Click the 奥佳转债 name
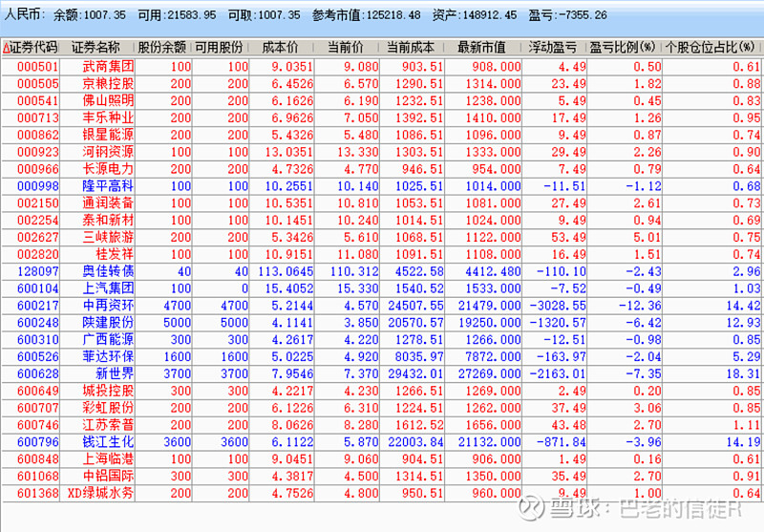 pyautogui.click(x=108, y=271)
